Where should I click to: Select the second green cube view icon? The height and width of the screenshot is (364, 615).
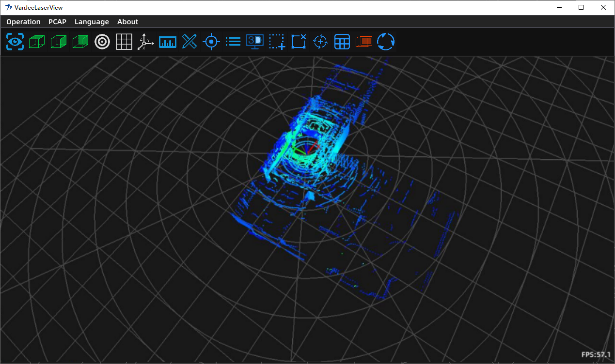tap(59, 42)
